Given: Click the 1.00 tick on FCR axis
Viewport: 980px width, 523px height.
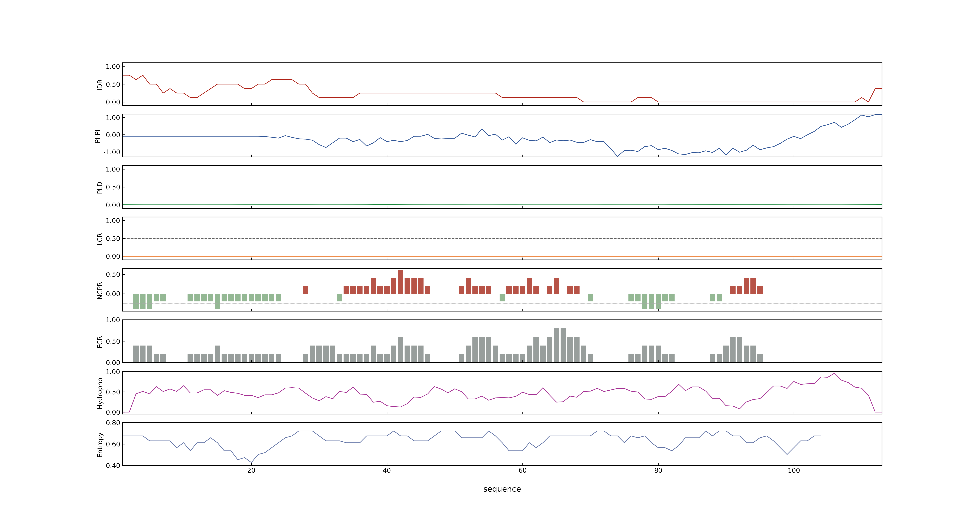Looking at the screenshot, I should 113,320.
